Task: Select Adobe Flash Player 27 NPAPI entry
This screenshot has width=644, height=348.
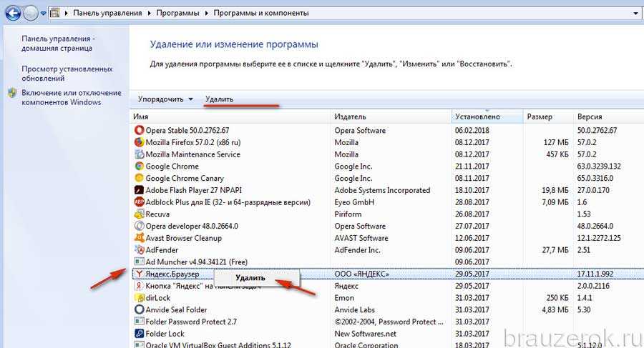Action: [193, 190]
